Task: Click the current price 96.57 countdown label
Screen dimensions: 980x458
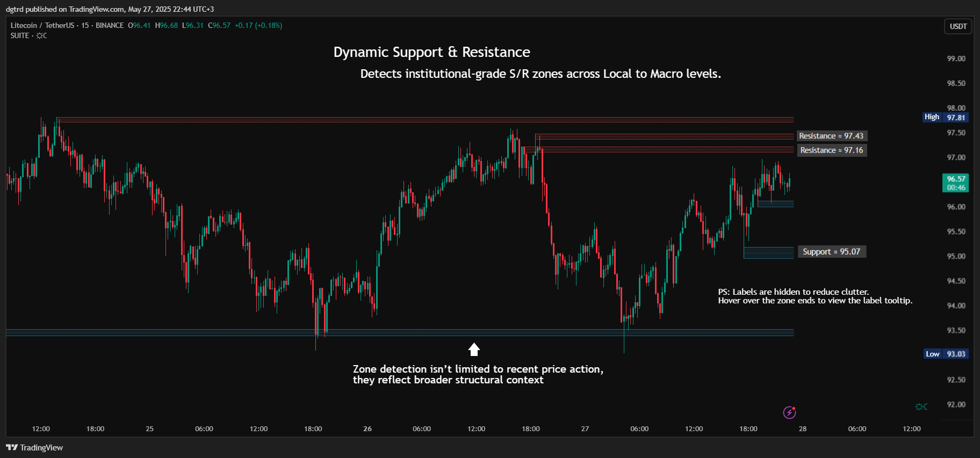Action: coord(956,183)
